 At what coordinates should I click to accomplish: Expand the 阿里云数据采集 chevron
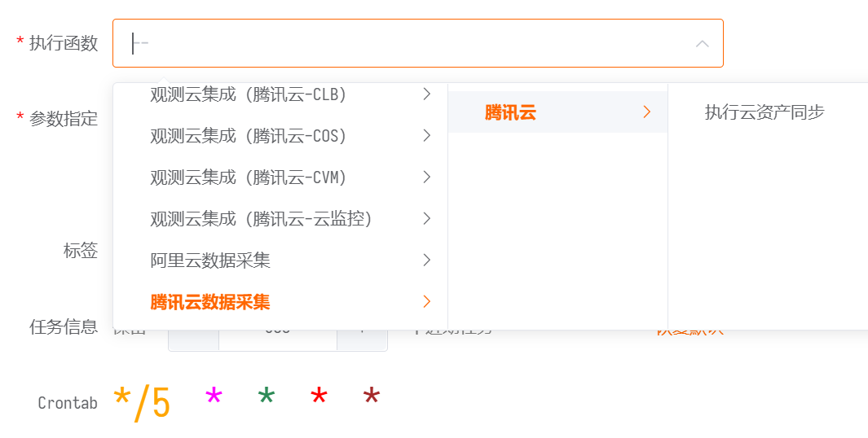(x=427, y=261)
